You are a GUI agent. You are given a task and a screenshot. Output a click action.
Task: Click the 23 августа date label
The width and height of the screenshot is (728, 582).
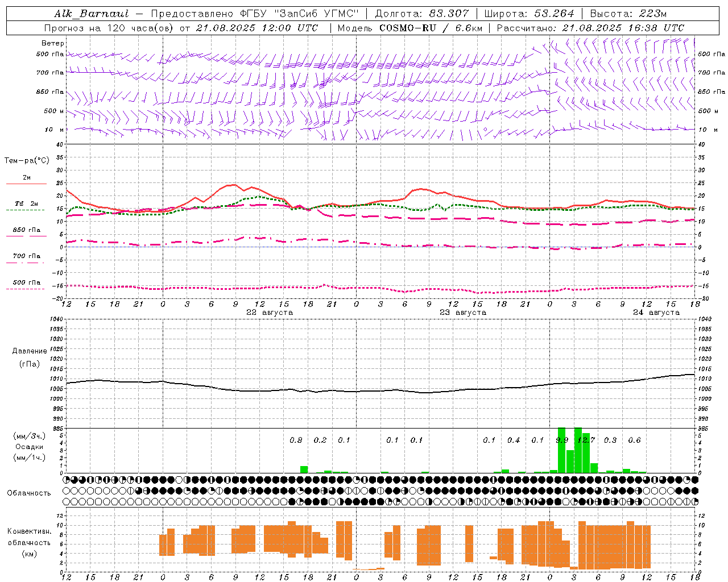coord(463,313)
